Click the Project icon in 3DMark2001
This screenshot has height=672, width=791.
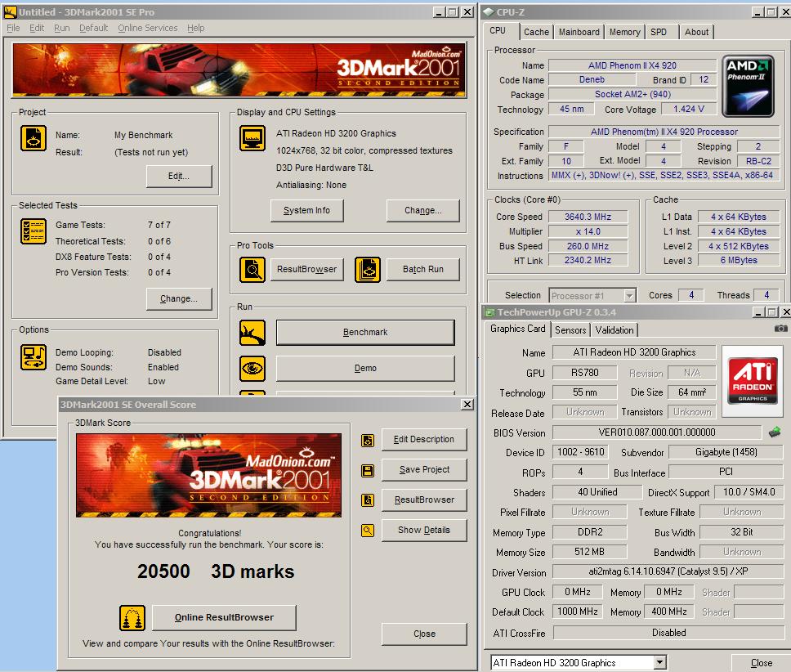34,138
